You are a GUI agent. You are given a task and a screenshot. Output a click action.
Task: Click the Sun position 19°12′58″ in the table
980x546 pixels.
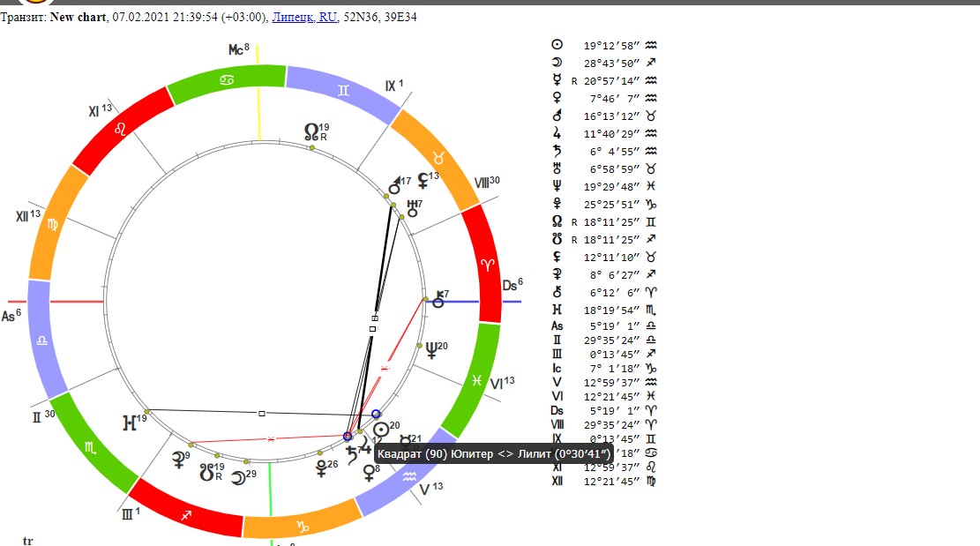tap(611, 46)
